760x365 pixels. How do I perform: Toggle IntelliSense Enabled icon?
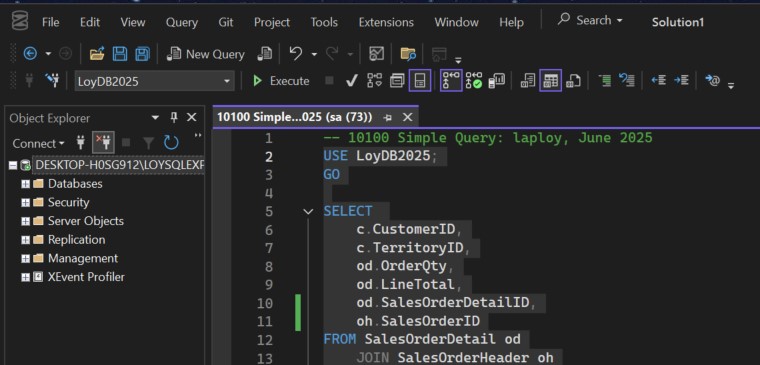pos(420,80)
